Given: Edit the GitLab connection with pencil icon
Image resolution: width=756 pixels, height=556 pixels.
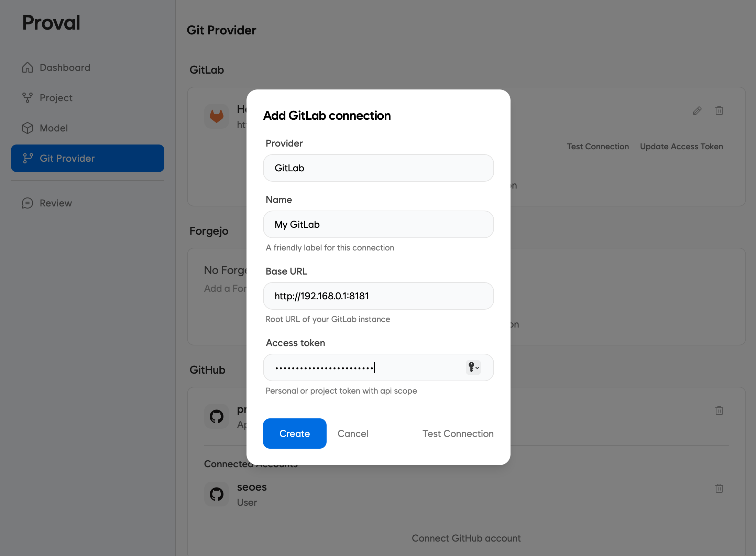Looking at the screenshot, I should click(697, 111).
